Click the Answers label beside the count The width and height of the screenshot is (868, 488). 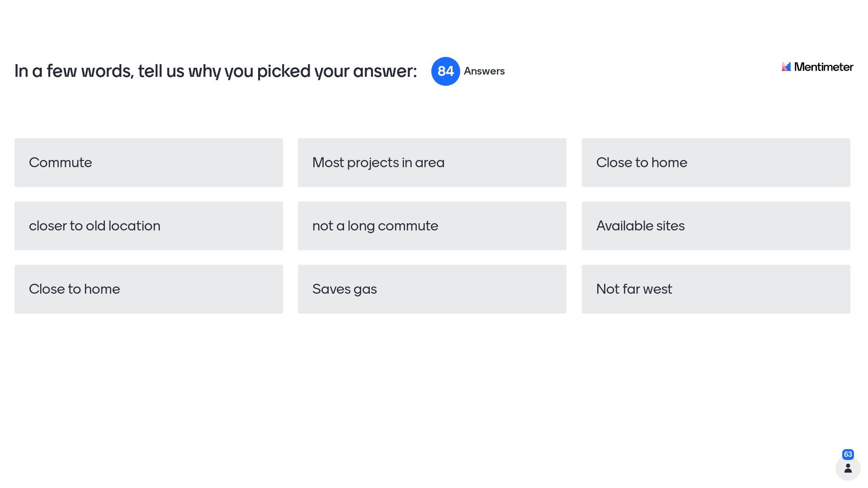(x=484, y=71)
